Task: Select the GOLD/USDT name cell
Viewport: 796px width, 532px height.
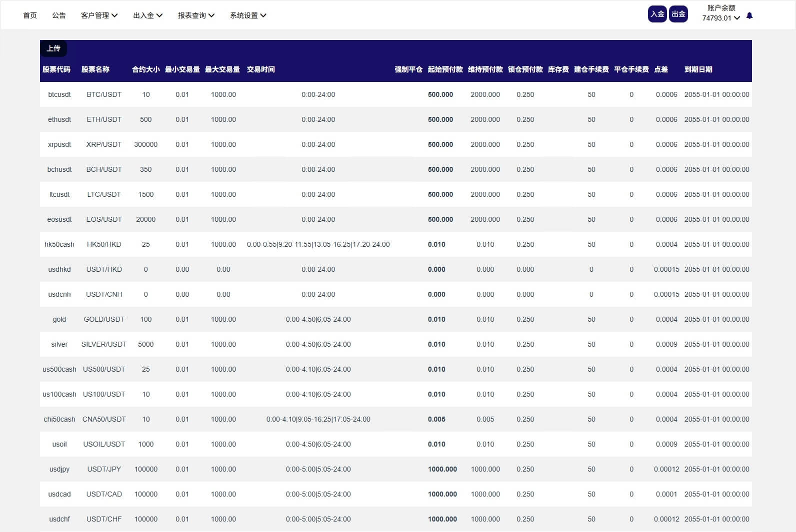Action: pyautogui.click(x=104, y=319)
